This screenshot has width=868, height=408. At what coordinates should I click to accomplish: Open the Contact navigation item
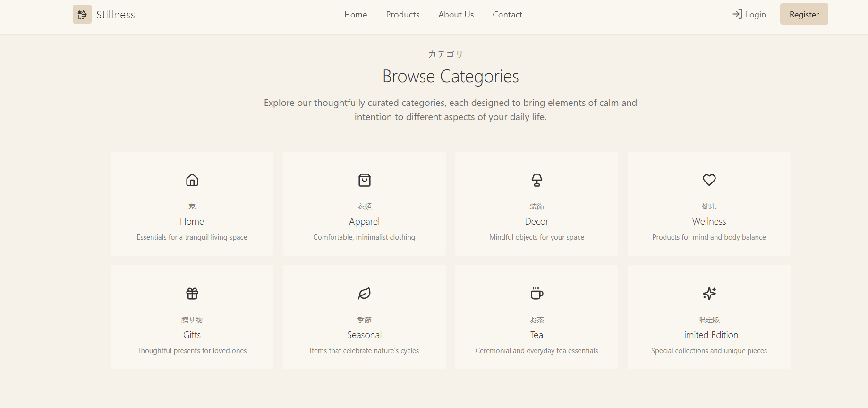[x=508, y=15]
